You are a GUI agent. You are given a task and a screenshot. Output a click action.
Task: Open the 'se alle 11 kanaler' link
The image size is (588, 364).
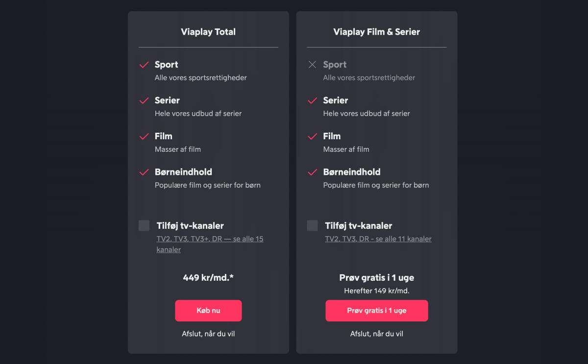[x=378, y=239]
